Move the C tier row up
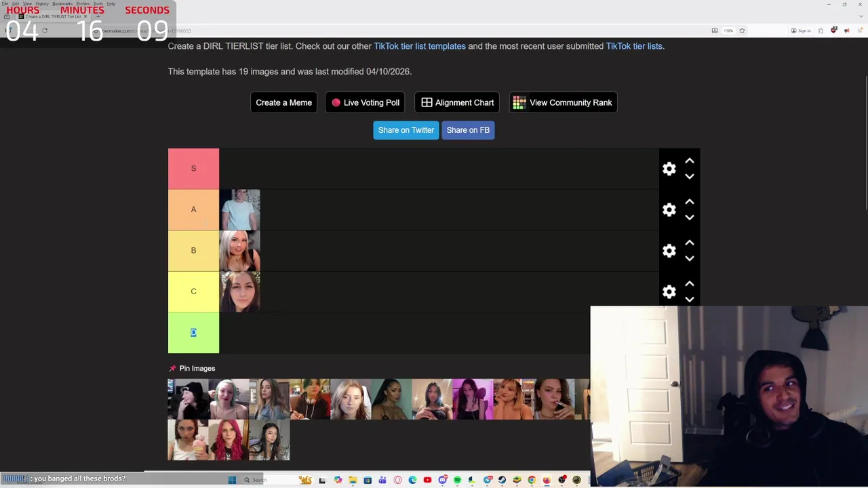This screenshot has width=868, height=488. click(690, 284)
